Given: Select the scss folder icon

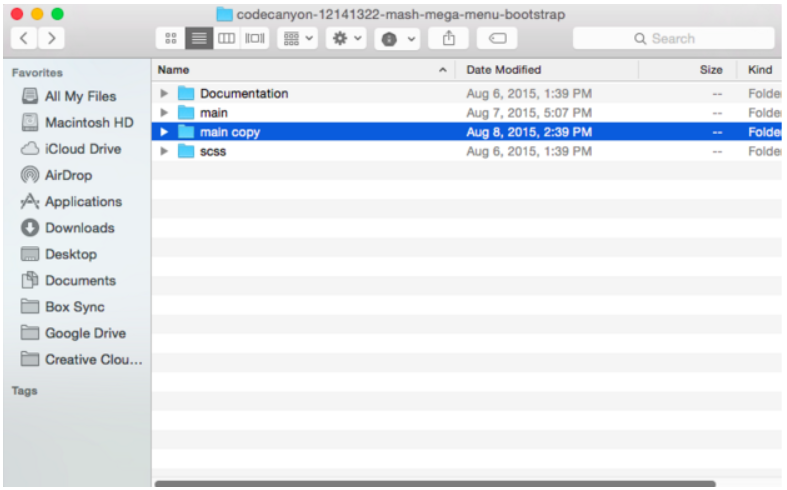Looking at the screenshot, I should pos(186,151).
